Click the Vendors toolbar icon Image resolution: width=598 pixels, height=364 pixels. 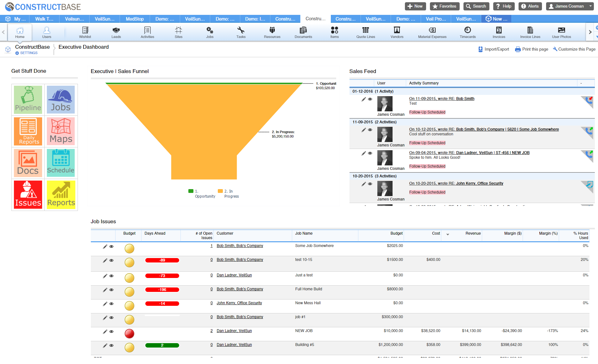[x=397, y=32]
